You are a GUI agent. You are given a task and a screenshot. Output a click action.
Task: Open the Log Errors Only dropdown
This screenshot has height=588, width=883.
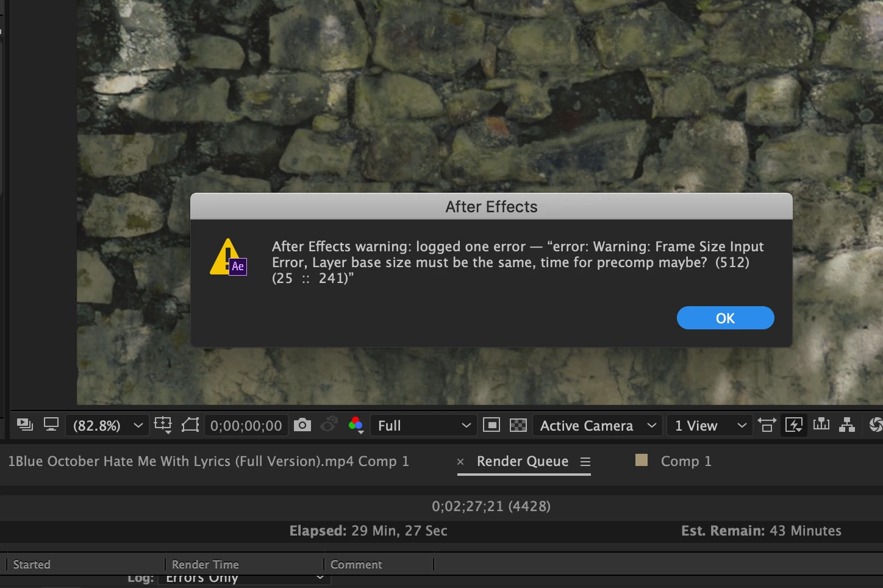[245, 578]
